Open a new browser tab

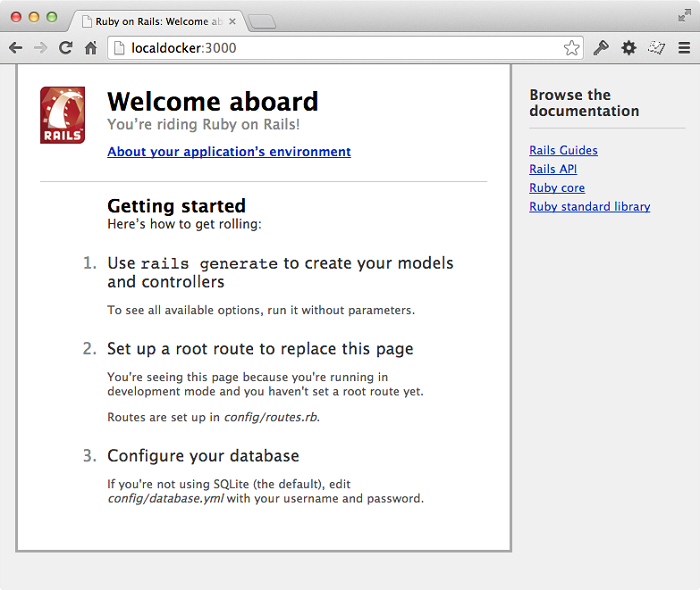tap(262, 22)
